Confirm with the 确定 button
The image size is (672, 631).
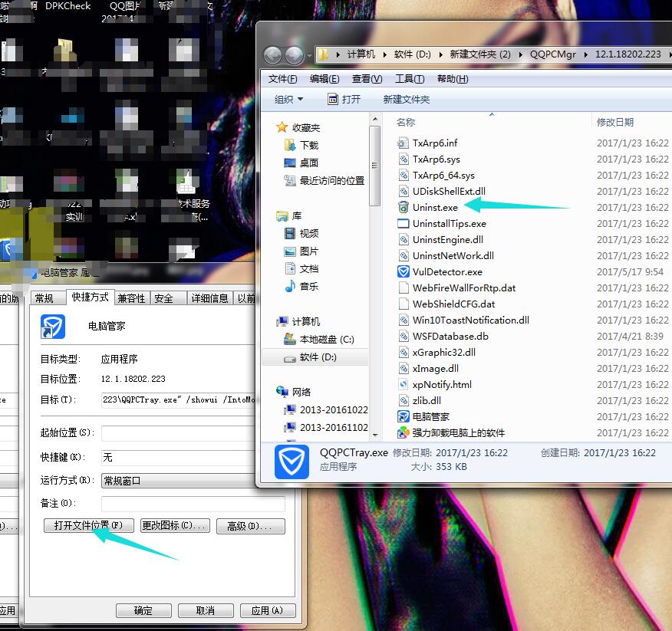(143, 610)
